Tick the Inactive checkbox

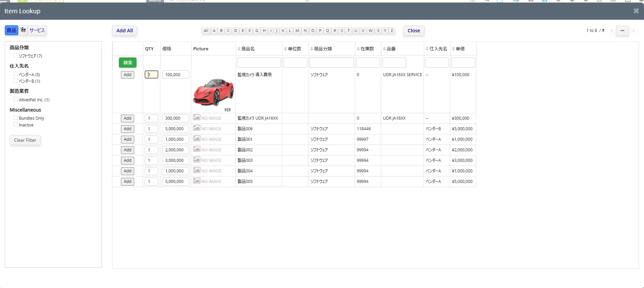click(x=16, y=124)
